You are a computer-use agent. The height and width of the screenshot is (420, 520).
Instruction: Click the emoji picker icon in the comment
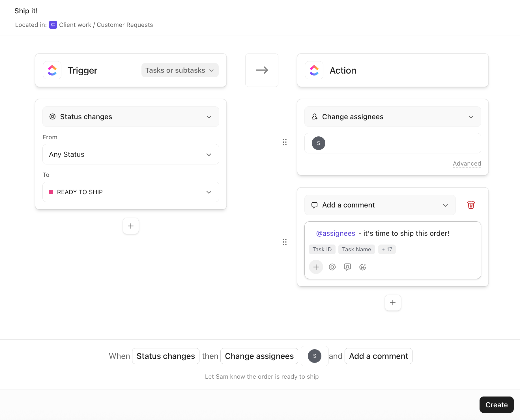(363, 267)
